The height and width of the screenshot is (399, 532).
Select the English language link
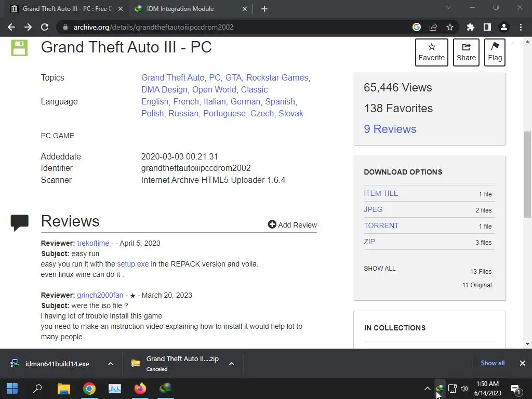[155, 101]
